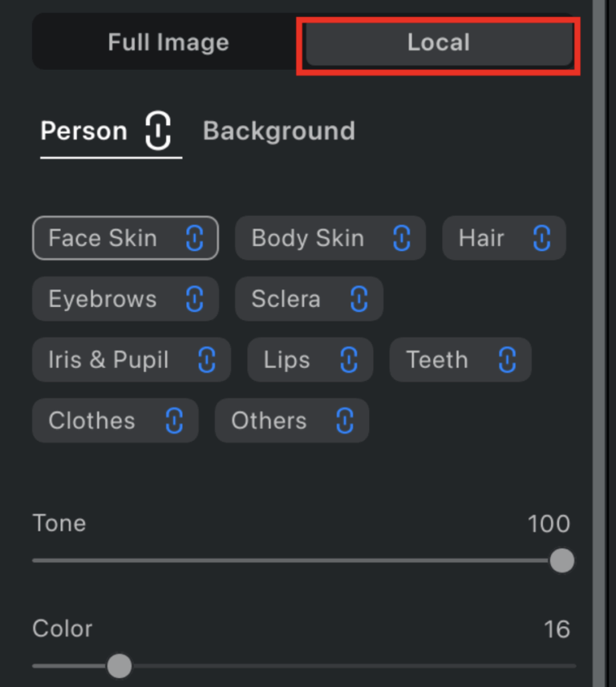616x687 pixels.
Task: Toggle the Face Skin selection chip
Action: pyautogui.click(x=103, y=237)
